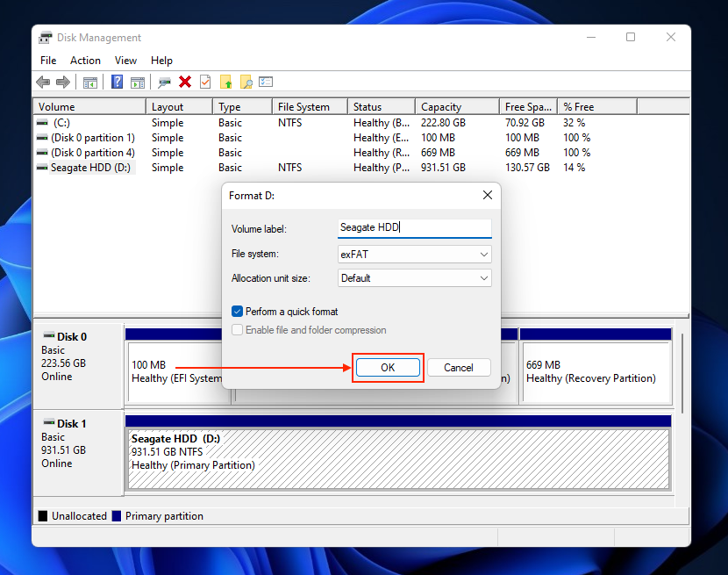The width and height of the screenshot is (728, 575).
Task: Click the 14 % free cell
Action: click(574, 168)
